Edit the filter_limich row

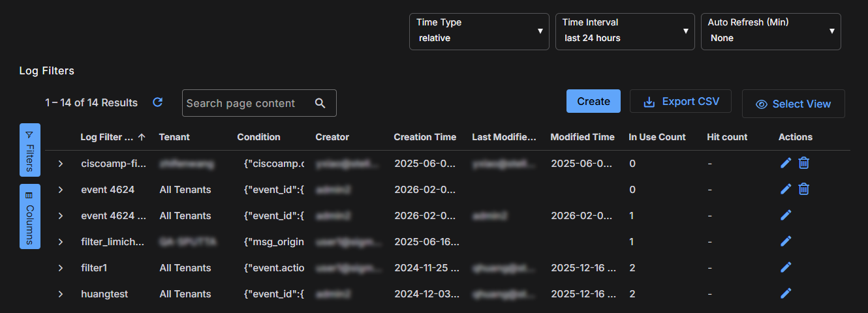click(786, 241)
